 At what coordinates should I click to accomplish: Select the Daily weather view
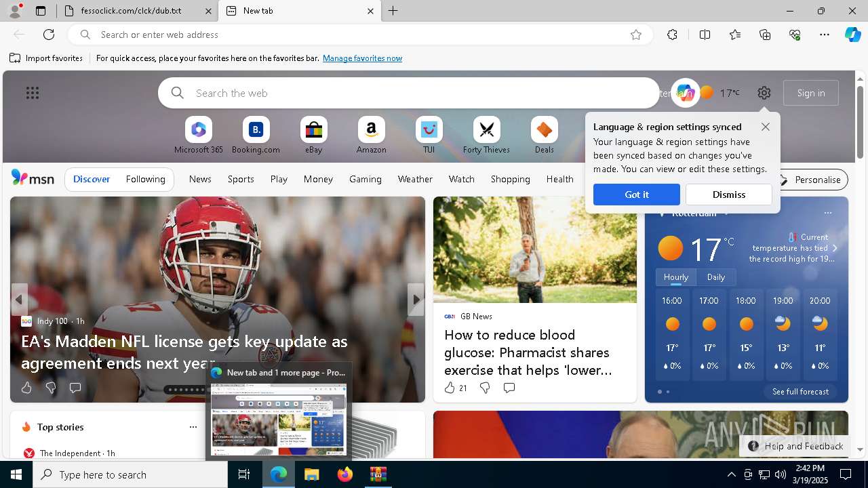(x=716, y=277)
